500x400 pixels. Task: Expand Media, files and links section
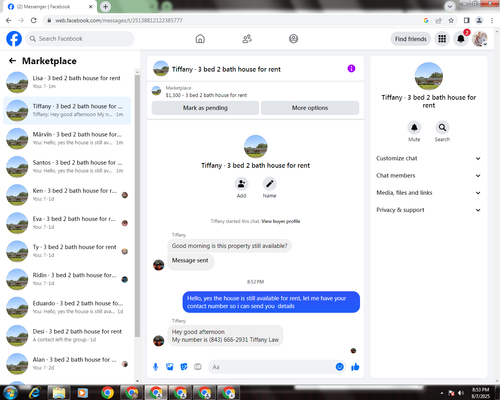tap(428, 193)
